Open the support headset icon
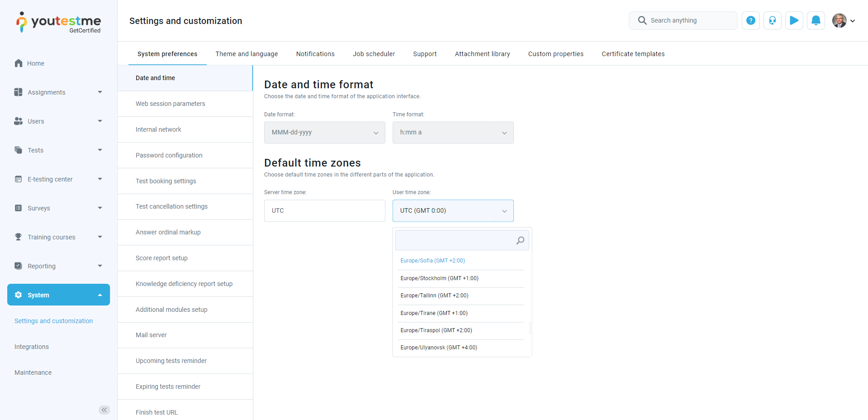This screenshot has width=868, height=420. pos(772,20)
